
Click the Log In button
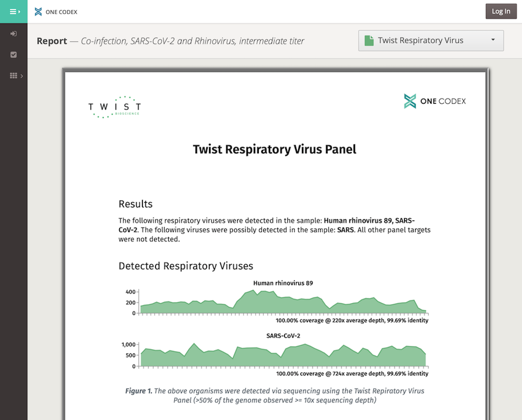[501, 11]
